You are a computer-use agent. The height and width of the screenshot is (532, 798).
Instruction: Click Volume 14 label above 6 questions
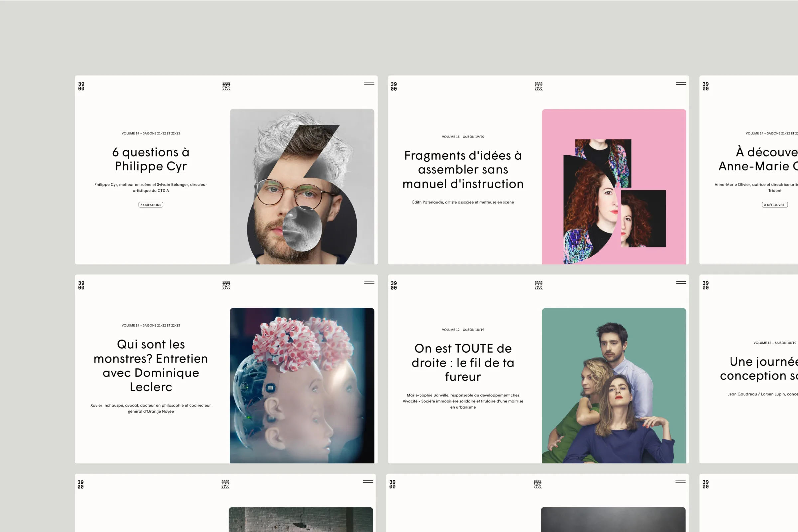point(151,133)
